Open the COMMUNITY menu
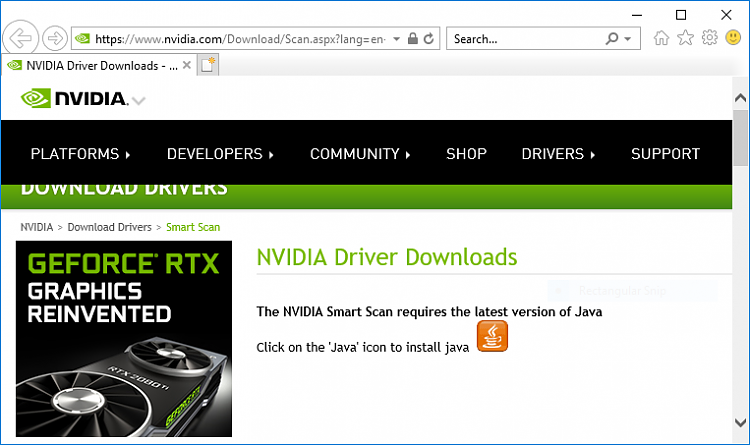 tap(360, 154)
